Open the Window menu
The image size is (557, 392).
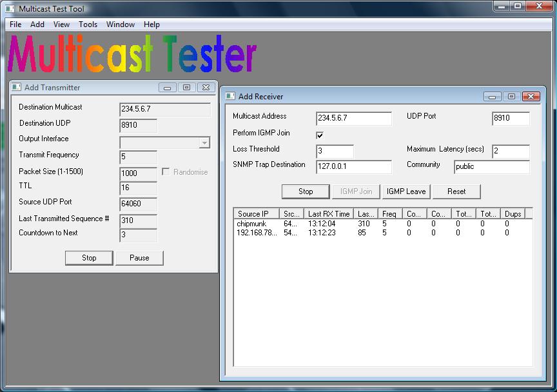(121, 24)
